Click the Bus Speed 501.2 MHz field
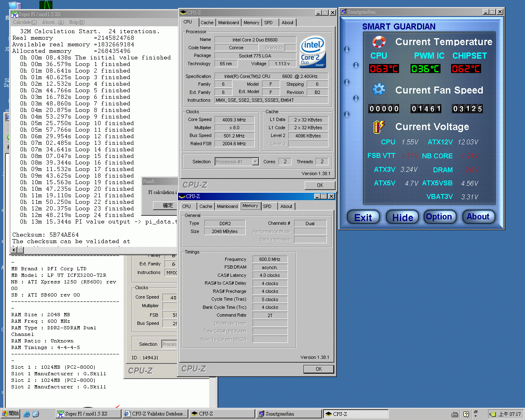525x420 pixels. pos(234,136)
